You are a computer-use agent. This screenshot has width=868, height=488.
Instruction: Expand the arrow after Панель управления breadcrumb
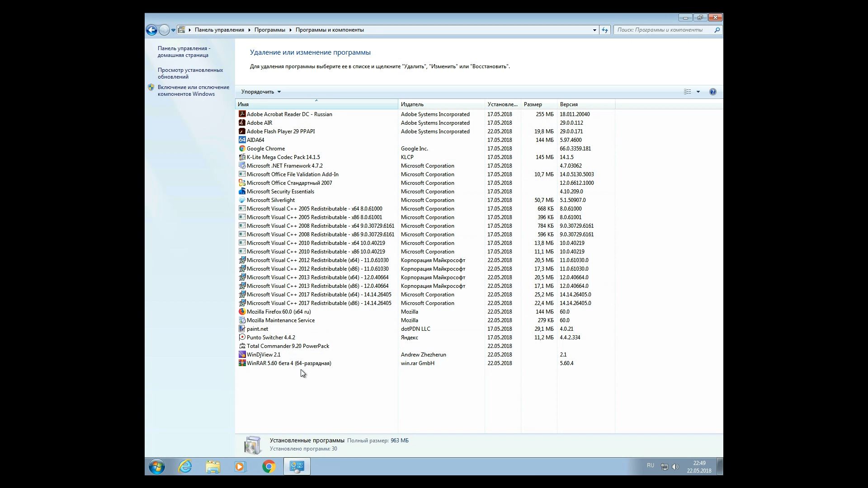(x=249, y=30)
